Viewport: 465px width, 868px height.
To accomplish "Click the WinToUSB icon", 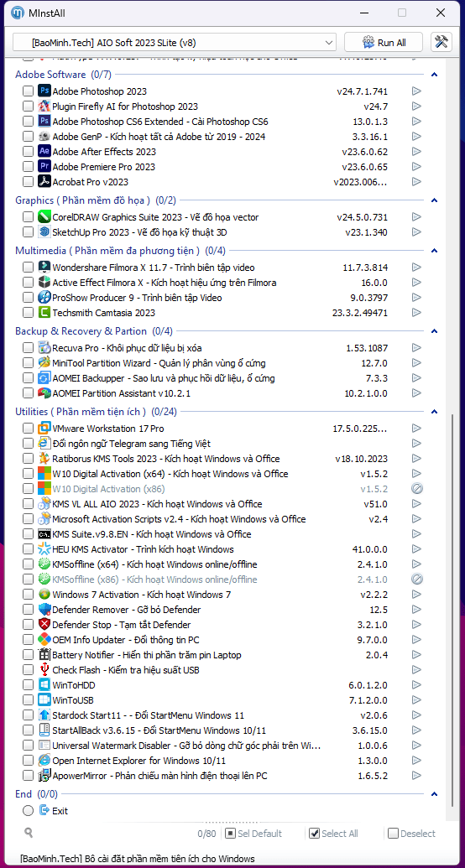I will (x=44, y=699).
